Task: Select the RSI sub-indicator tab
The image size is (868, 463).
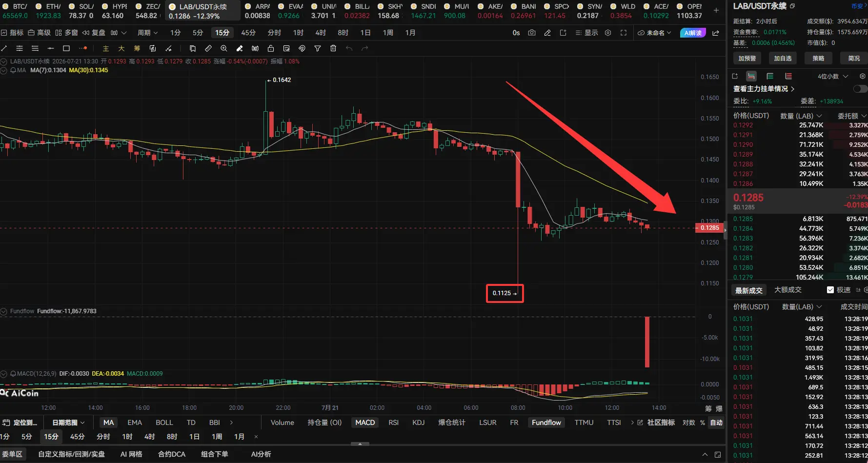Action: (393, 423)
